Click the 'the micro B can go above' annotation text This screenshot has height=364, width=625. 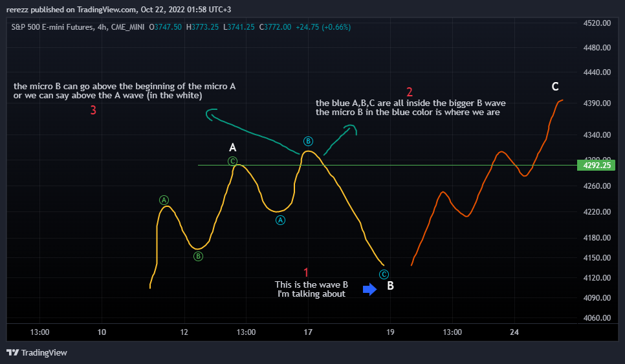tap(124, 91)
